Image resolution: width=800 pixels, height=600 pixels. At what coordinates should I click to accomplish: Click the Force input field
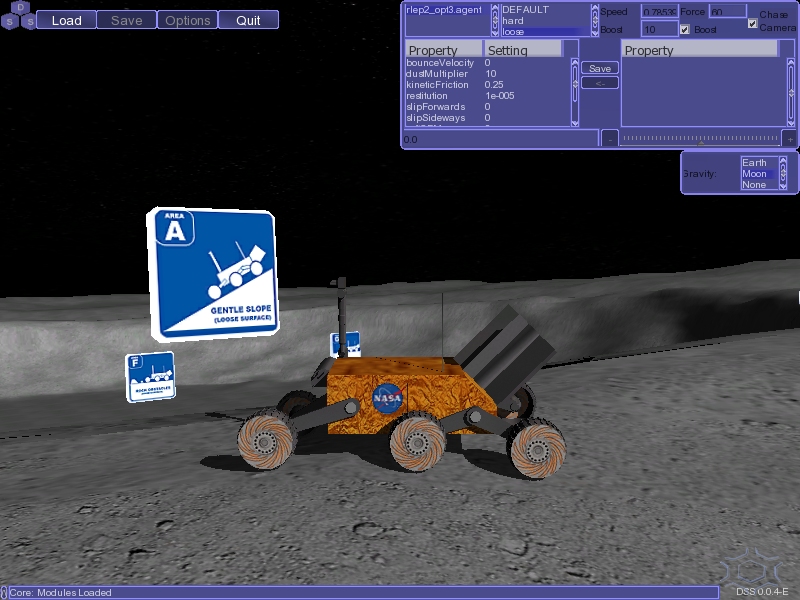point(728,12)
